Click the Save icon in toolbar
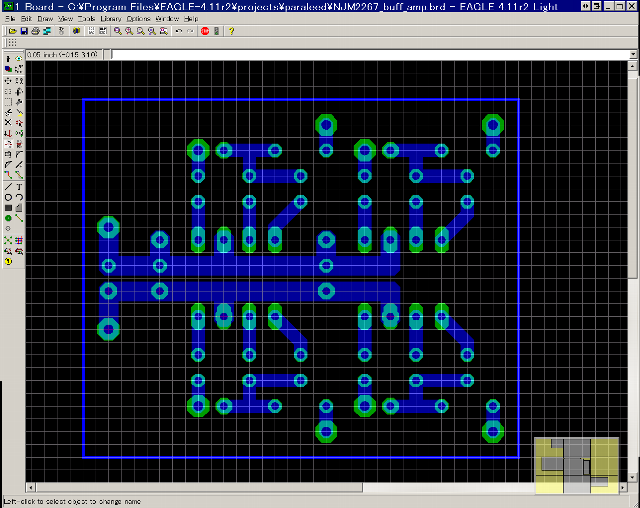640x508 pixels. click(x=21, y=31)
